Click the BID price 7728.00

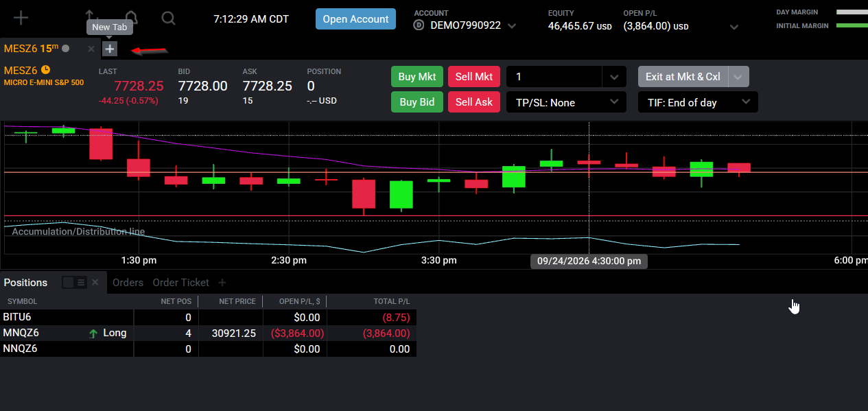coord(202,86)
